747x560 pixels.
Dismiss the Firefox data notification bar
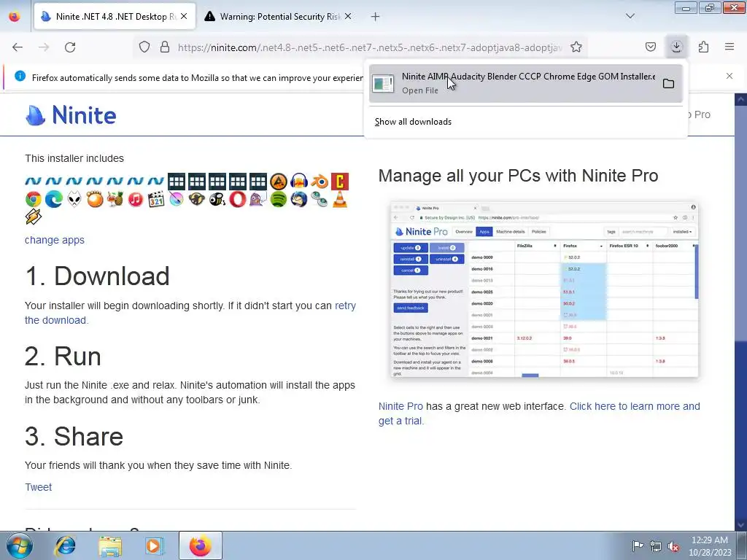point(729,76)
